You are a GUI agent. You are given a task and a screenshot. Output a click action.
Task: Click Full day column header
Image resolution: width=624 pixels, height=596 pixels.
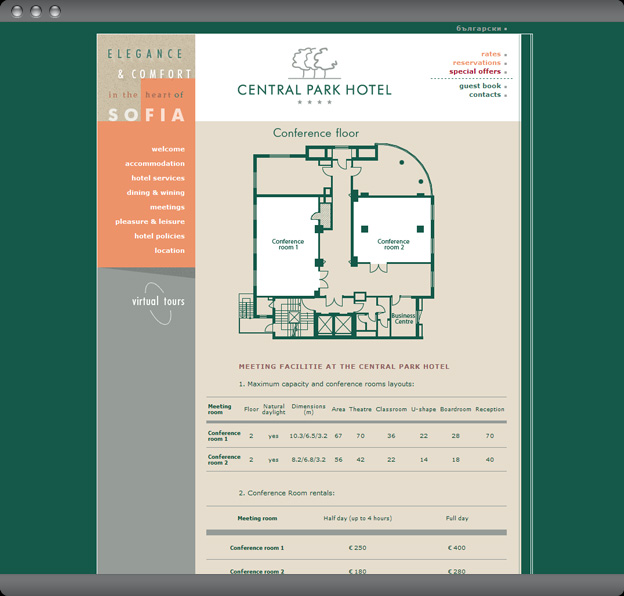(457, 518)
